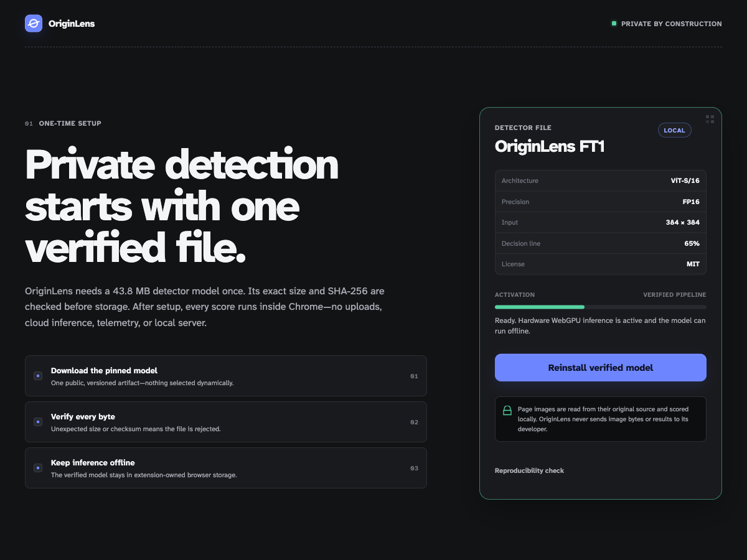Click the 'Unexpected size or checksum' description text
The height and width of the screenshot is (560, 747).
(136, 429)
